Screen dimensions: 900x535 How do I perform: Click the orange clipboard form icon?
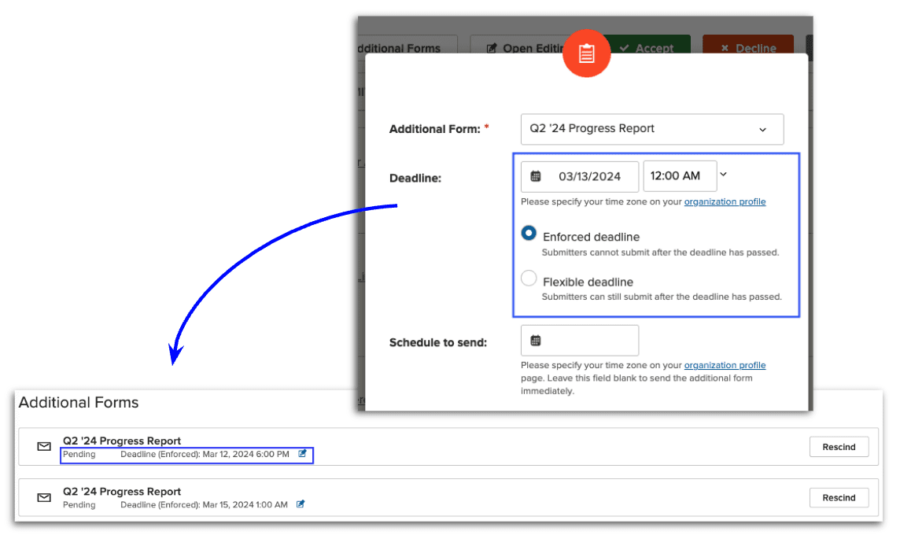coord(586,53)
